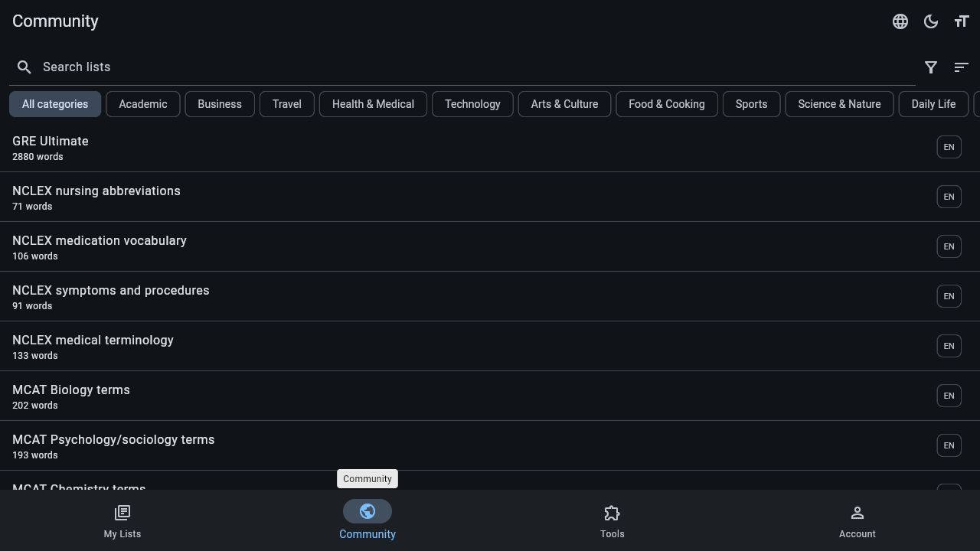The height and width of the screenshot is (551, 980).
Task: Open the GRE Ultimate list
Action: click(490, 148)
